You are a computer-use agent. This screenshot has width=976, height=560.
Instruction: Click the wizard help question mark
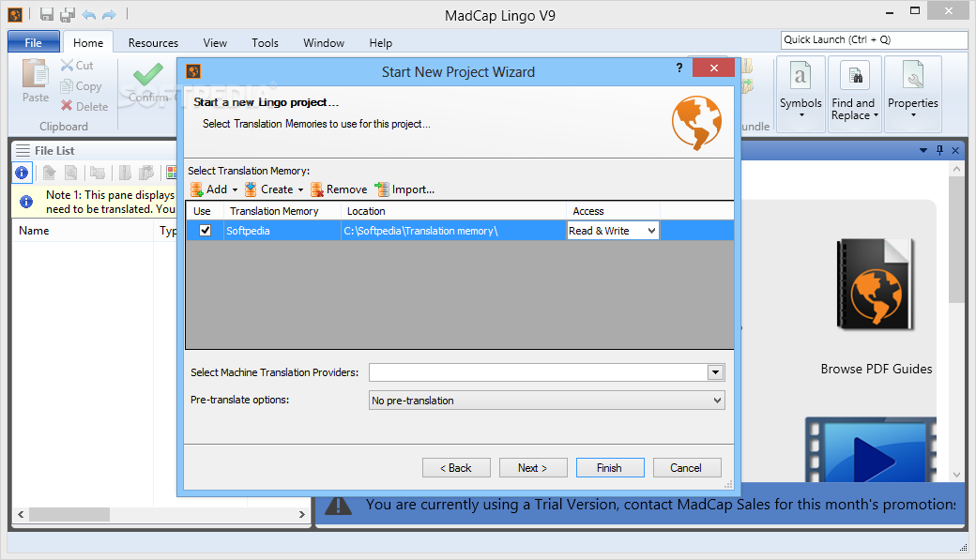(679, 68)
